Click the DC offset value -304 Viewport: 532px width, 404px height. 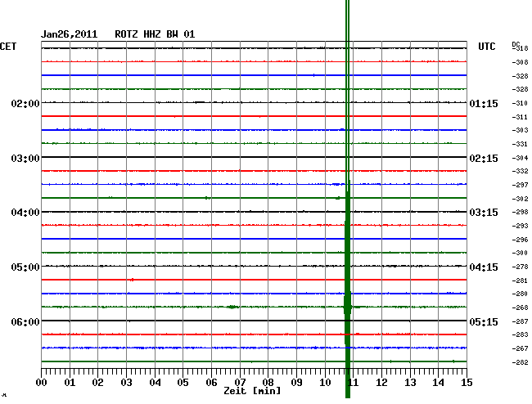[520, 158]
